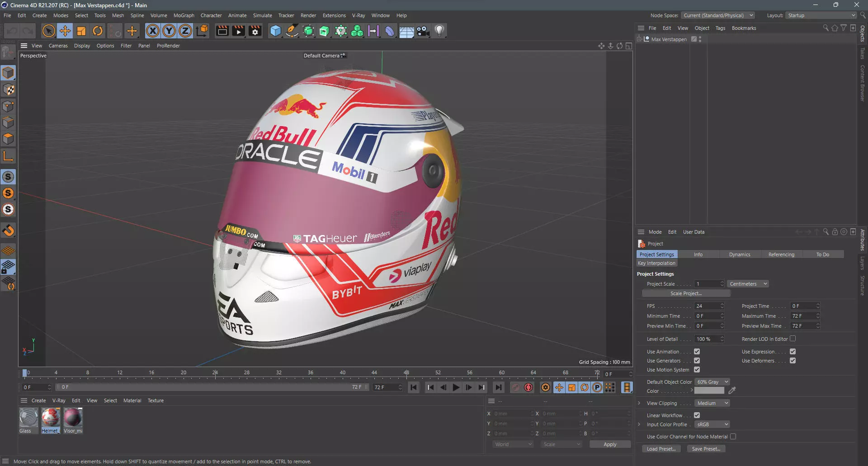Select the Helmet material thumbnail
Screen dimensions: 868x466
[x=50, y=417]
